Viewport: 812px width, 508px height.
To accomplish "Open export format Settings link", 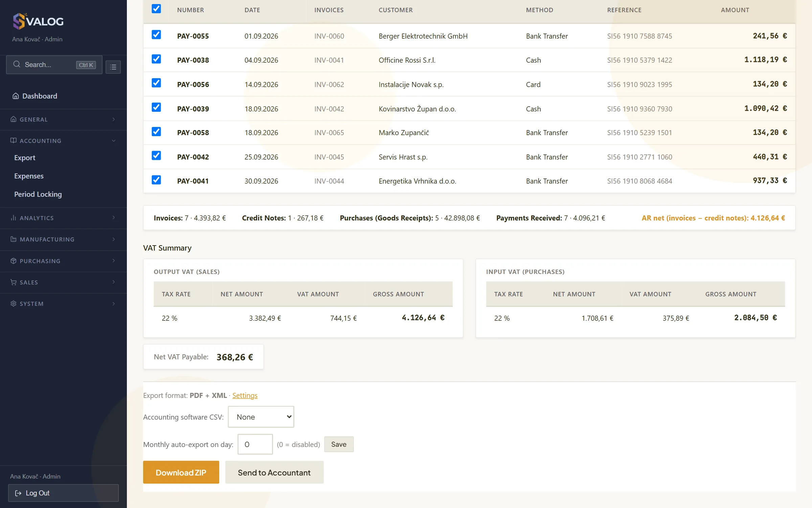I will [245, 395].
